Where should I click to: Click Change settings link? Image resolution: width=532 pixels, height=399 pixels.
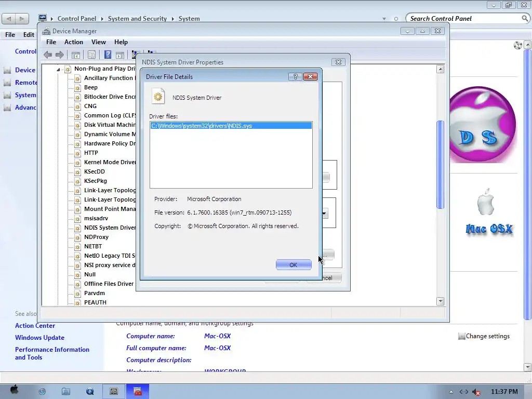tap(487, 336)
